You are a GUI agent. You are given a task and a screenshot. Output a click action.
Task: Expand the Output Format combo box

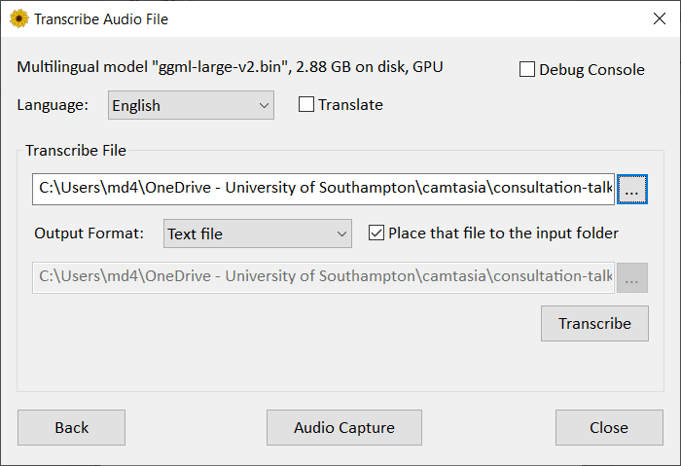tap(257, 234)
